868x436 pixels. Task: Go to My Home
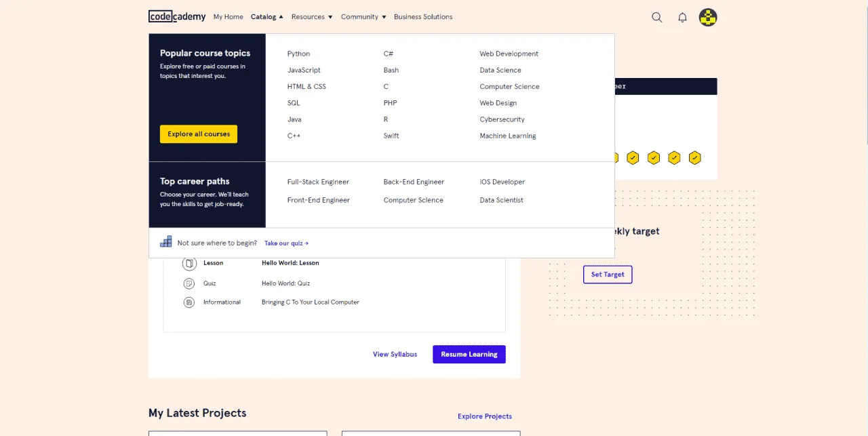coord(228,17)
